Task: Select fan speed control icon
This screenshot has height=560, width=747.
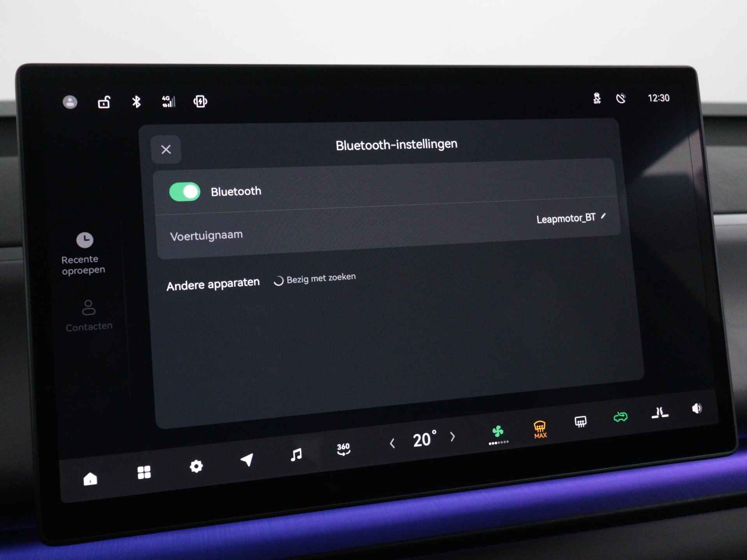Action: pos(498,427)
